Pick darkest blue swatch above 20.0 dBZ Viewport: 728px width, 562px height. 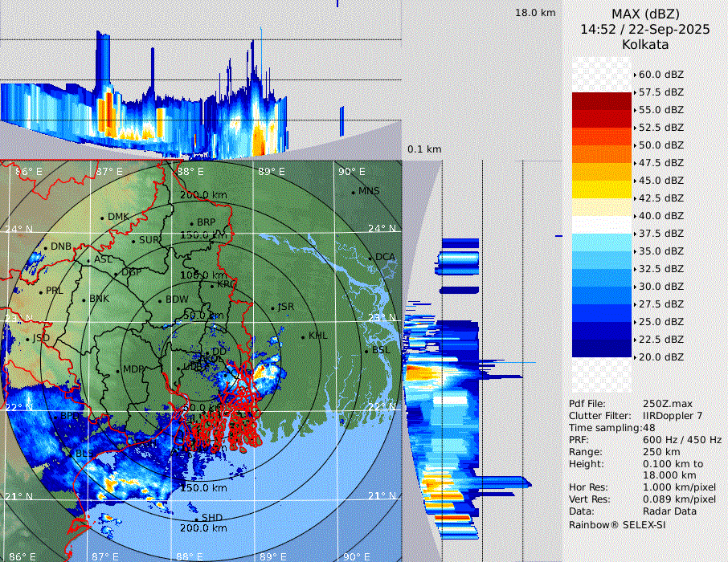tap(601, 348)
